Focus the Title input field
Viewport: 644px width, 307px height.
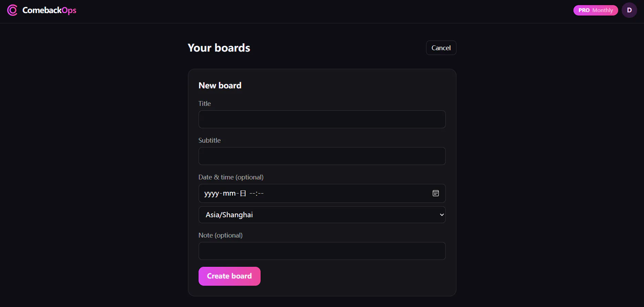tap(322, 119)
